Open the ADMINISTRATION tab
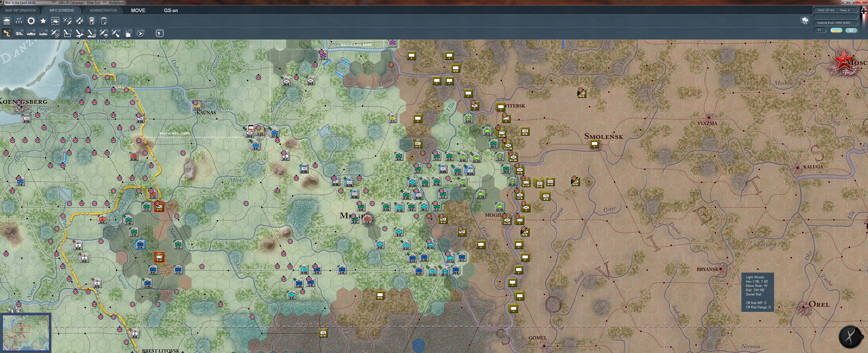Image resolution: width=868 pixels, height=353 pixels. tap(103, 10)
